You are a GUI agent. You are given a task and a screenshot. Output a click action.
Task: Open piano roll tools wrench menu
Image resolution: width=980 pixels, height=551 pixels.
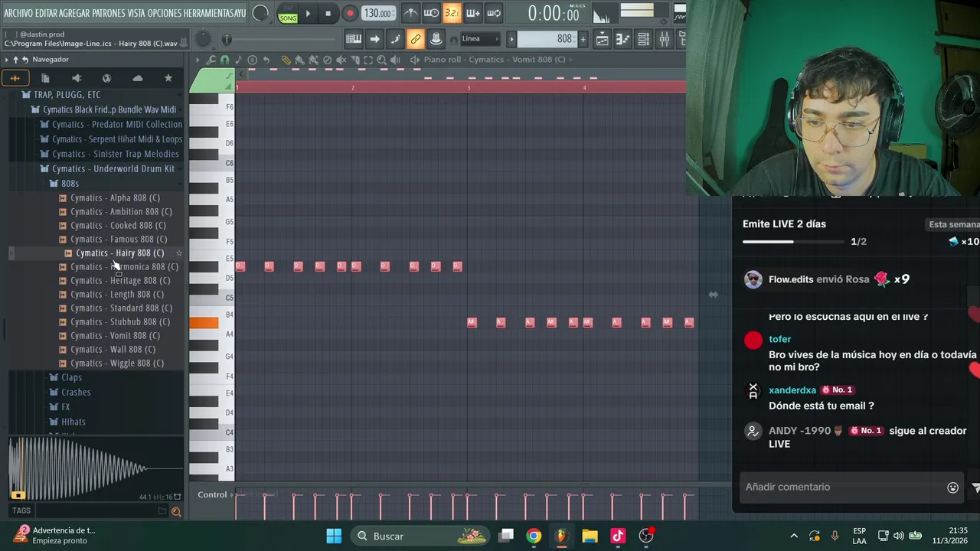point(211,60)
